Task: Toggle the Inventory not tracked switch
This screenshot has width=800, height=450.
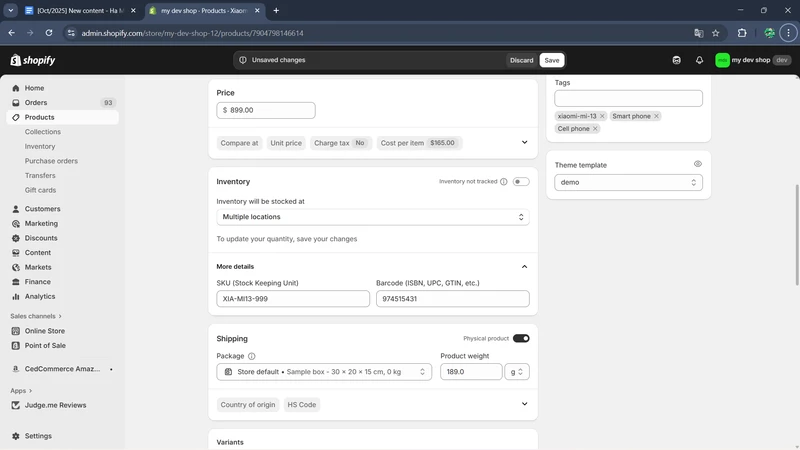Action: tap(521, 182)
